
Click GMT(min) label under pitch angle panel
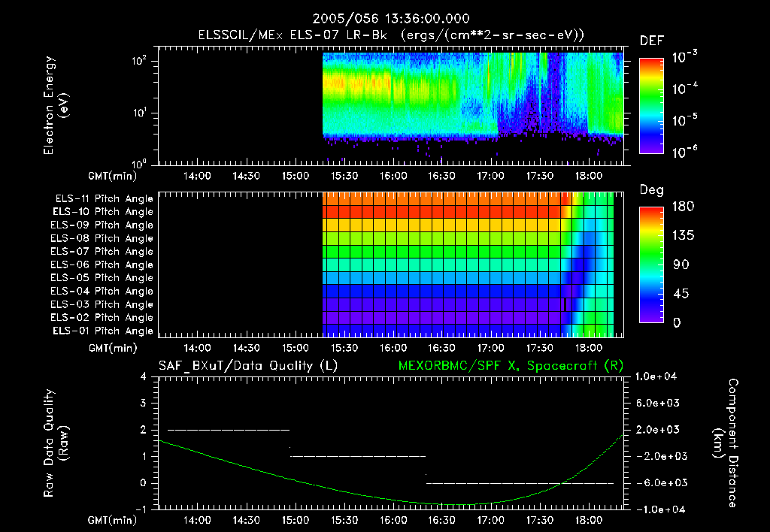[113, 348]
